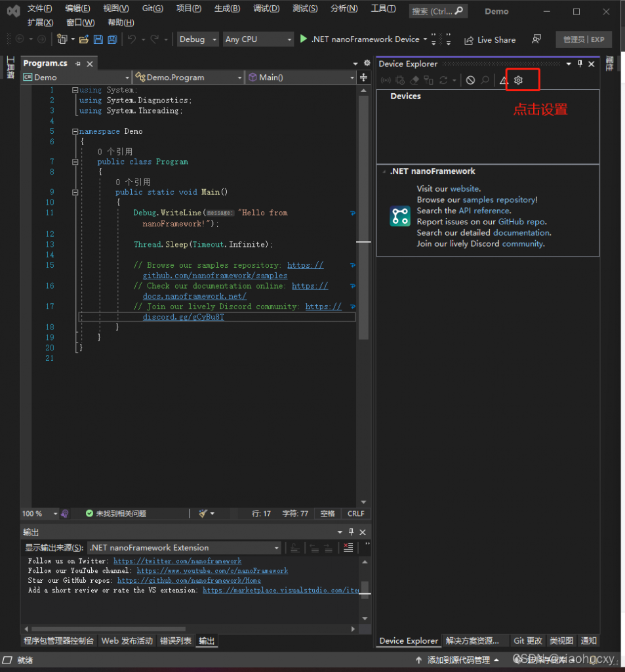Click the IntelliCode purple icon in editor status
This screenshot has width=625, height=672.
click(x=65, y=513)
